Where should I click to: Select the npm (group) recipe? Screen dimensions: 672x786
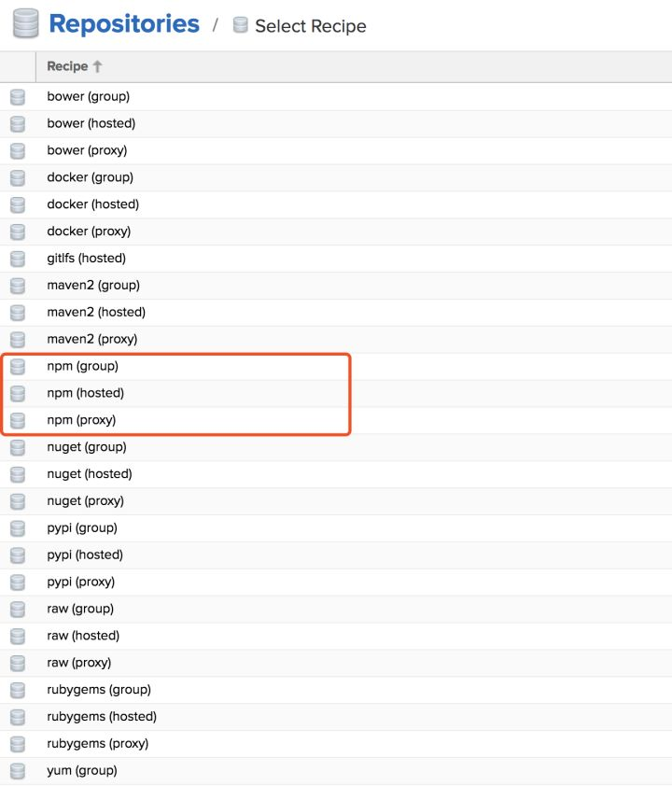[x=336, y=367]
